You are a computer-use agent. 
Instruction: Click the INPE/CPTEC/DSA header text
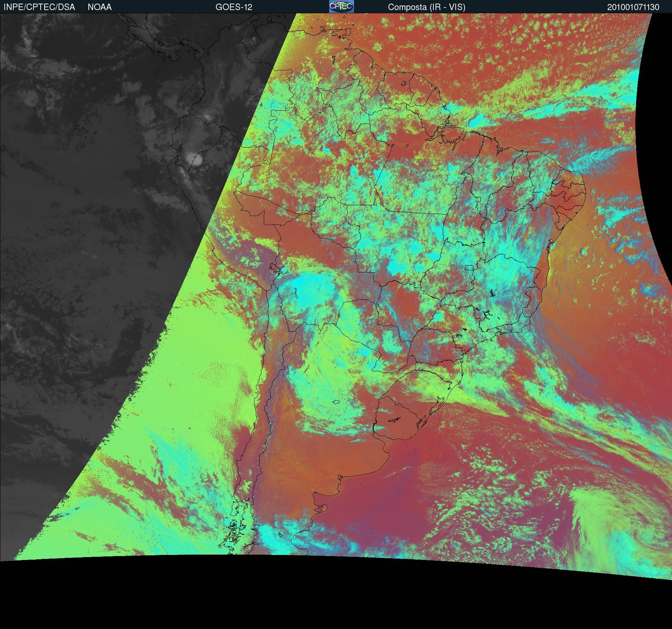(39, 7)
